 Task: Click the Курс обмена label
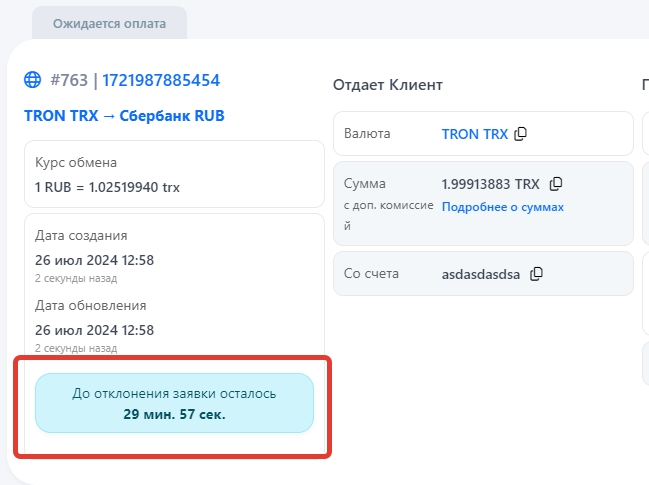(x=76, y=162)
